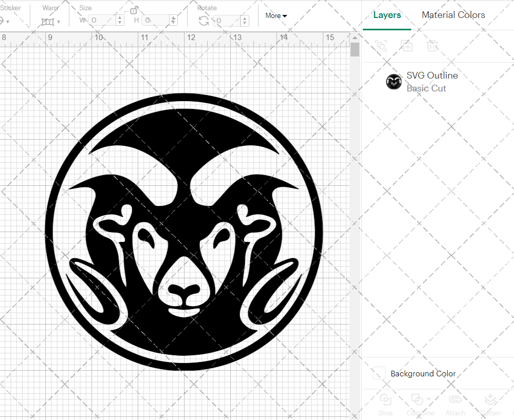The width and height of the screenshot is (514, 420).
Task: Select the SVG Outline layer name
Action: [432, 75]
